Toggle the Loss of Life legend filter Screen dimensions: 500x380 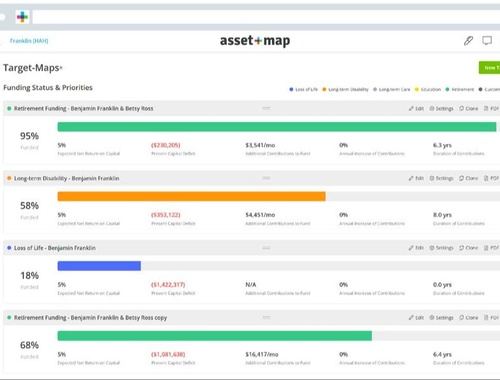point(303,89)
